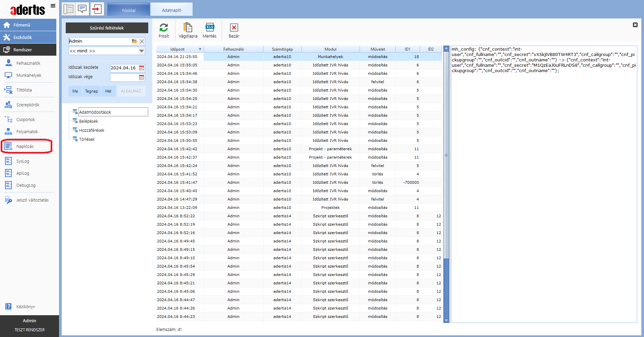This screenshot has width=644, height=337.
Task: Select Törlések log category
Action: (87, 139)
